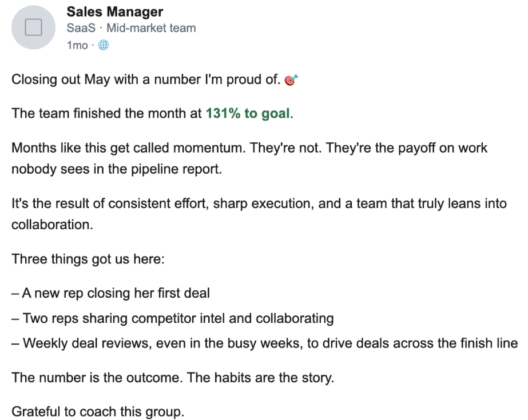Click the bullseye dart emoji

291,79
